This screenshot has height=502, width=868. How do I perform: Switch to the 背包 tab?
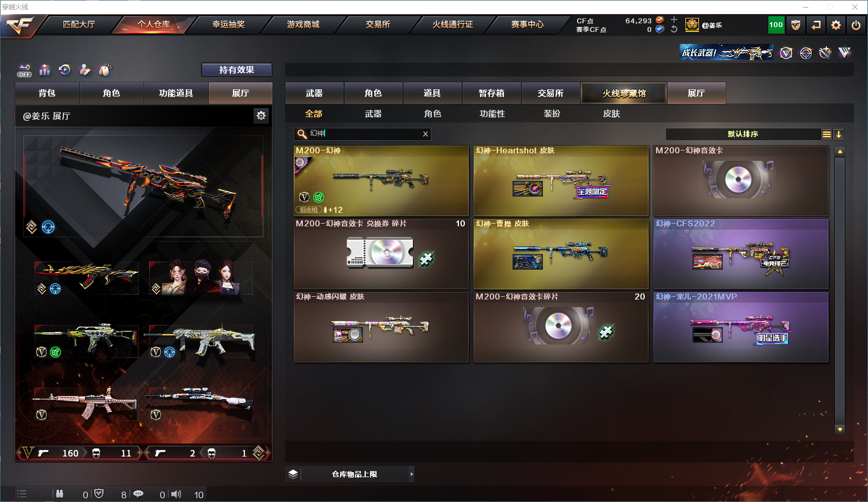click(47, 93)
